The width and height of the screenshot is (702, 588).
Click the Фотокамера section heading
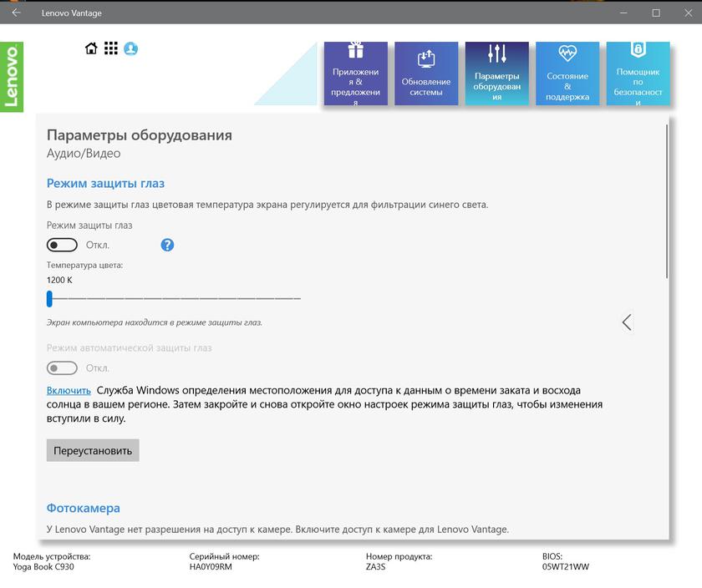[83, 508]
